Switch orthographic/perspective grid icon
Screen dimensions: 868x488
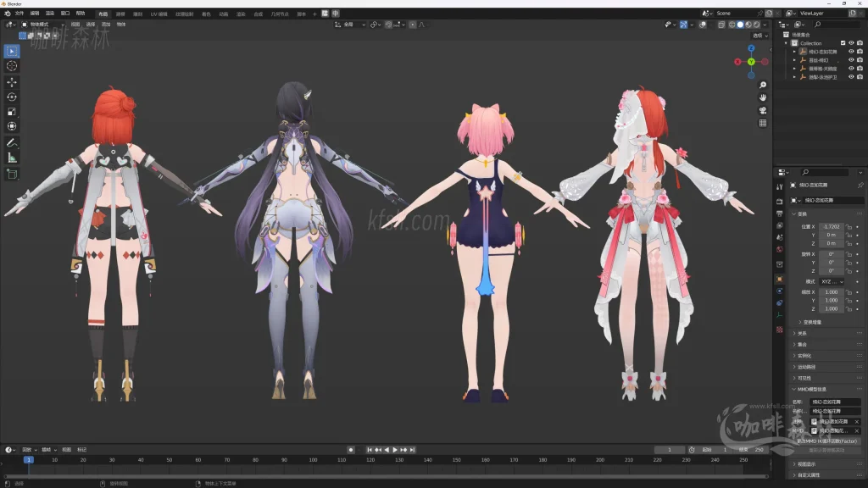763,123
